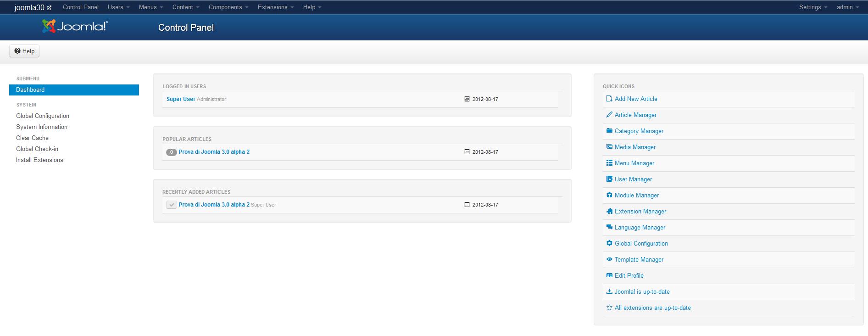Click the Category Manager folder icon

pyautogui.click(x=609, y=131)
